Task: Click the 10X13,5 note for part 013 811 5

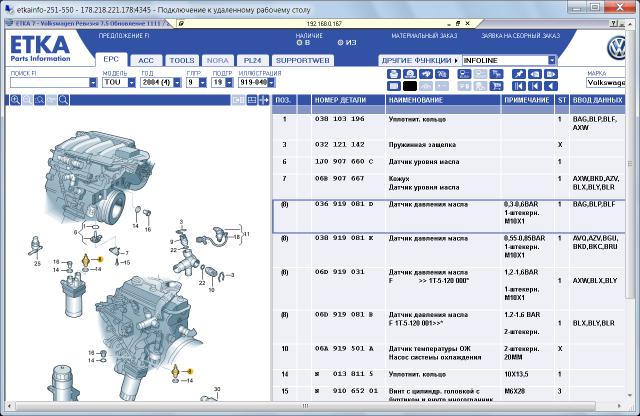Action: coord(516,374)
